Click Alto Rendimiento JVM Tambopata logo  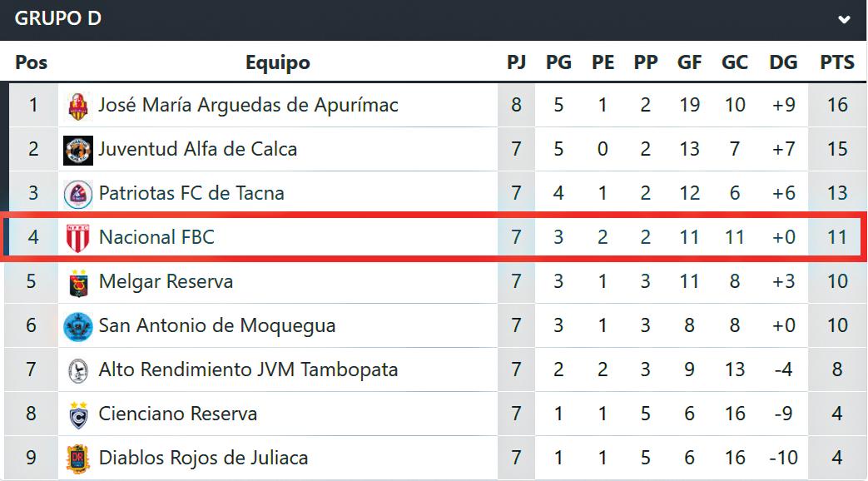point(78,370)
